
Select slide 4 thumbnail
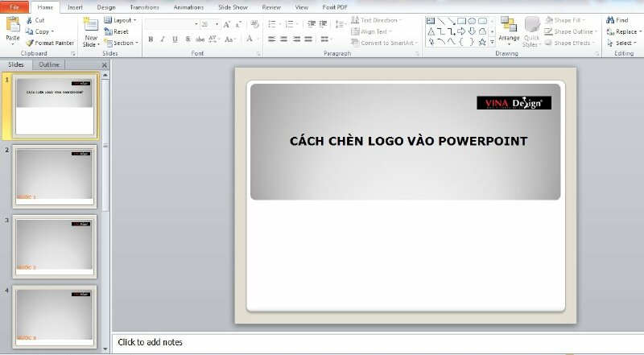pyautogui.click(x=55, y=317)
